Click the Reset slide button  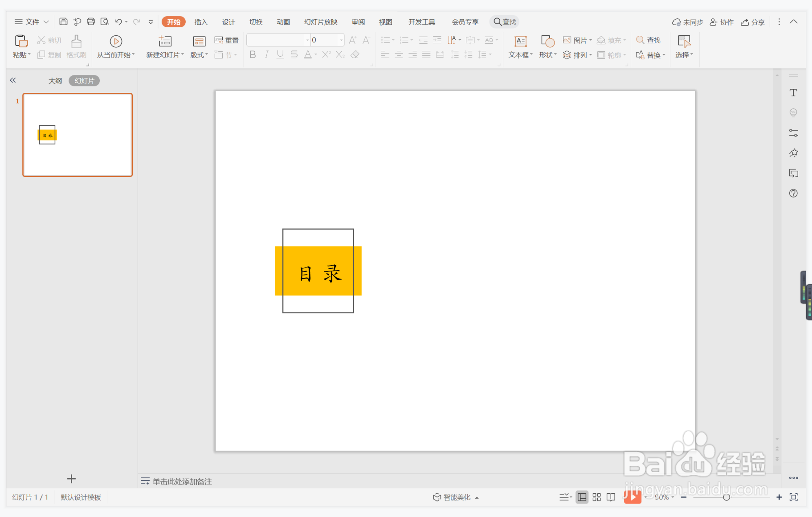pyautogui.click(x=226, y=40)
